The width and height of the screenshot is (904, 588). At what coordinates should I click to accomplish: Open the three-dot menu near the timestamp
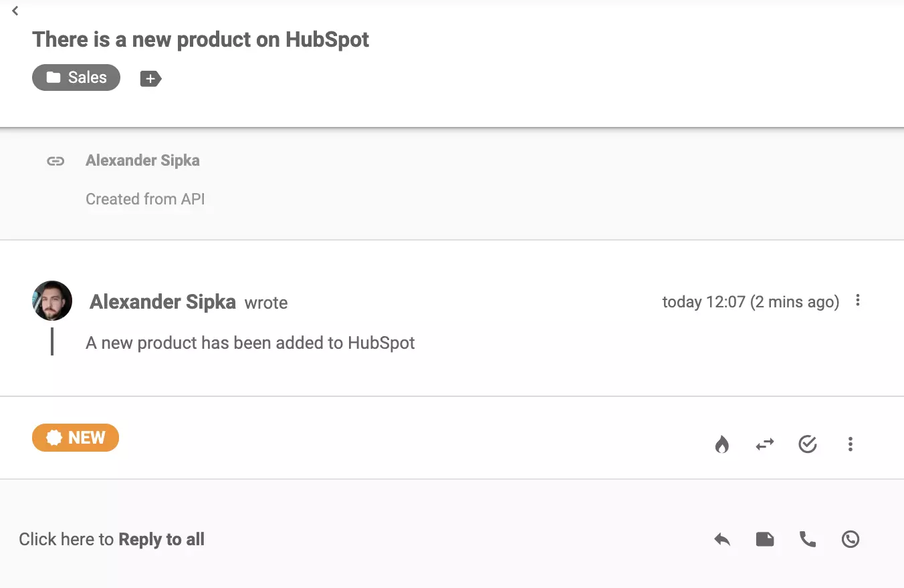coord(858,301)
